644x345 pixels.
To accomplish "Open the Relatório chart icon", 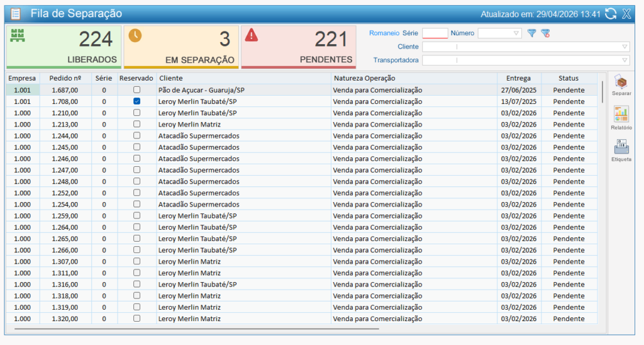I will pos(621,115).
